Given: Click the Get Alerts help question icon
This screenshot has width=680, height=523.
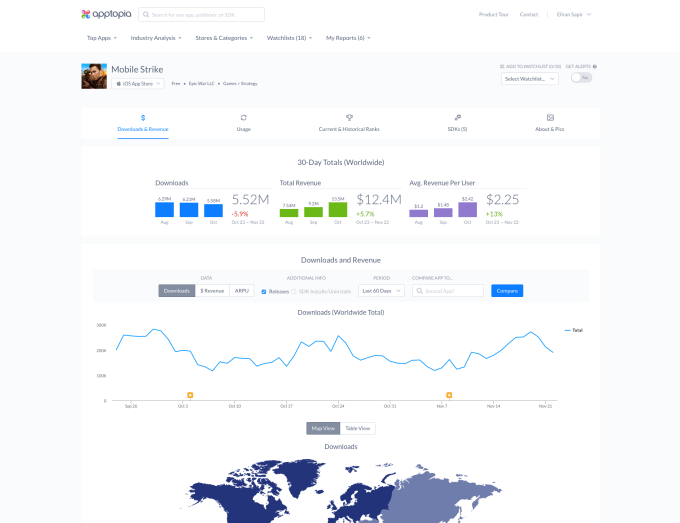Looking at the screenshot, I should click(x=595, y=66).
